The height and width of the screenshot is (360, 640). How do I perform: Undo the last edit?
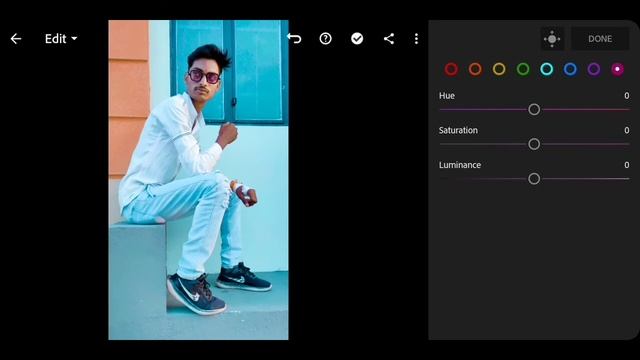pos(294,38)
